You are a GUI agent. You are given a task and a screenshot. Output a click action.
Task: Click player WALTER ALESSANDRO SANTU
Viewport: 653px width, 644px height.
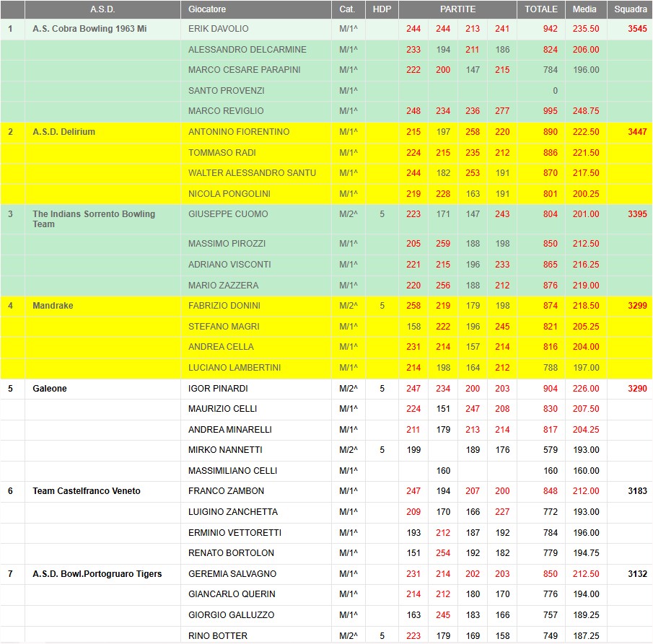pos(252,173)
